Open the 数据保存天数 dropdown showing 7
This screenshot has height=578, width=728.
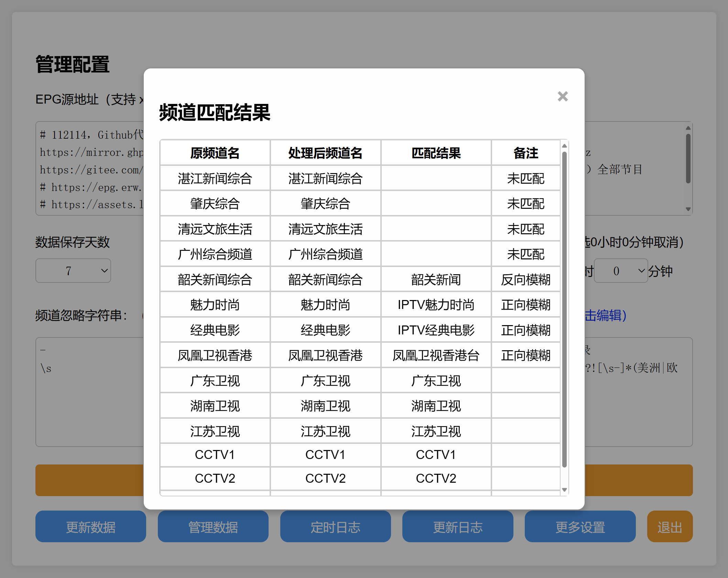[73, 271]
